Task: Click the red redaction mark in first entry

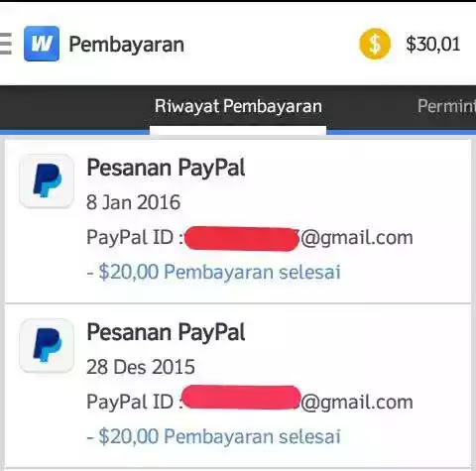Action: pos(241,239)
